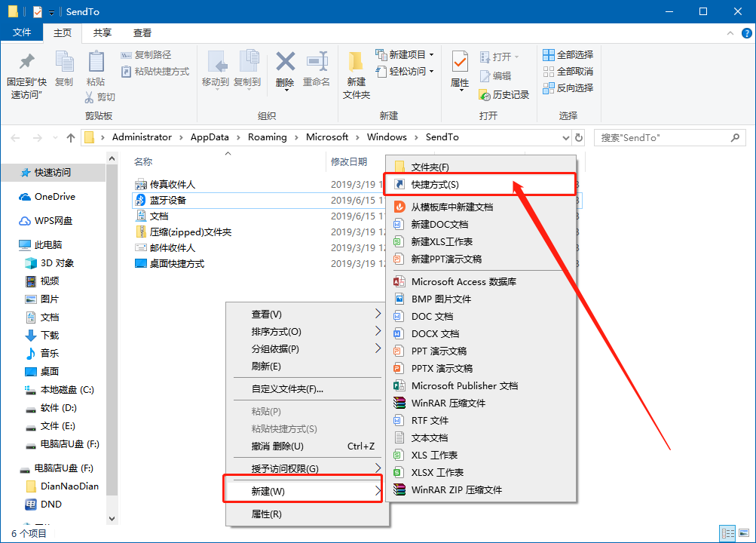Choose WinRAR archive in New submenu

point(481,403)
